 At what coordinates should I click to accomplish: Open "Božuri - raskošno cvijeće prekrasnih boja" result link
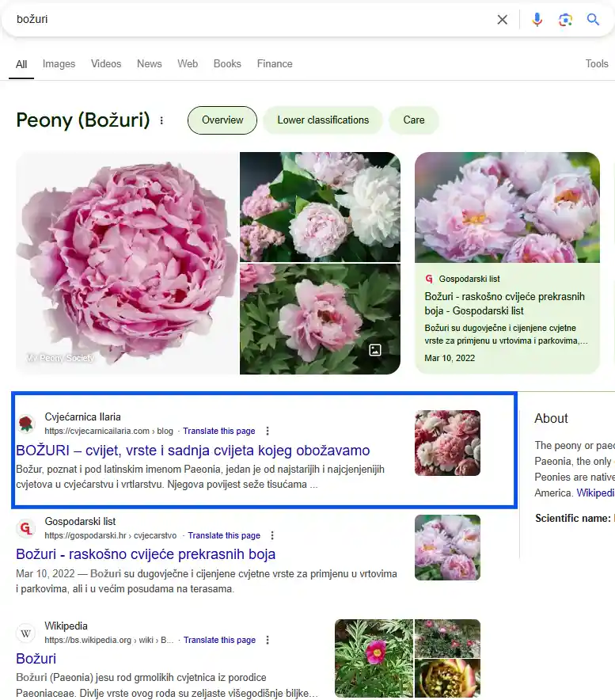point(146,554)
